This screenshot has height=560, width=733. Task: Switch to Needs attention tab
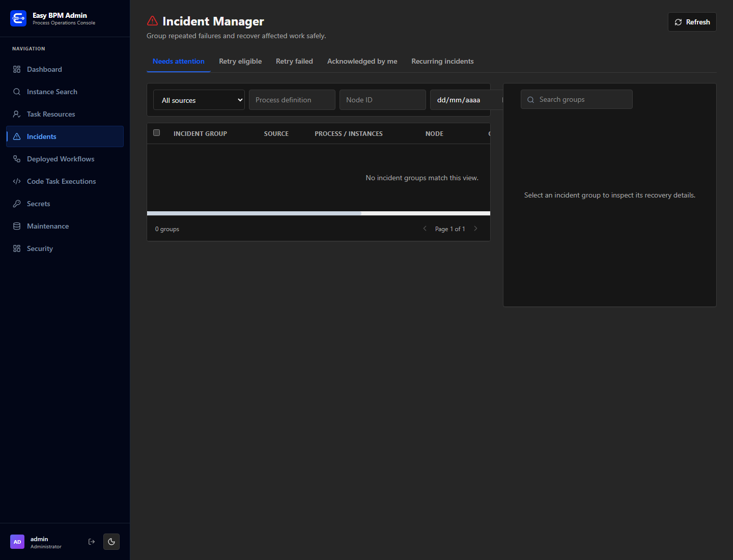179,61
